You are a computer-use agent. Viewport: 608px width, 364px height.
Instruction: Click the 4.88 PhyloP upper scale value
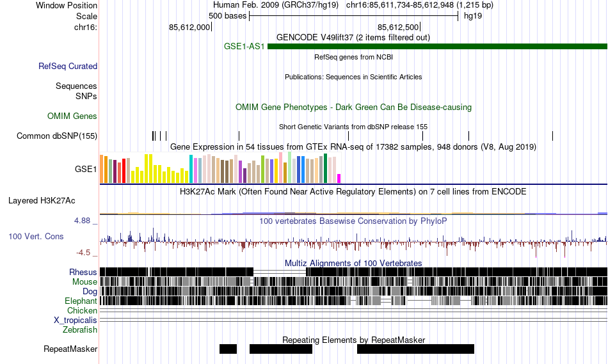[x=82, y=221]
